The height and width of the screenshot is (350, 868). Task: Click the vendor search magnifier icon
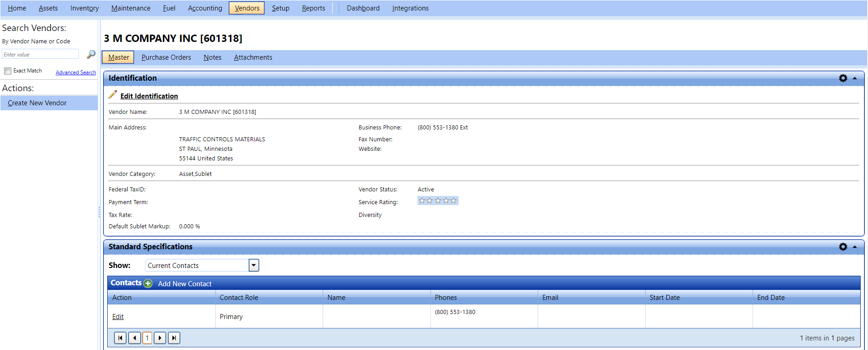(x=91, y=54)
